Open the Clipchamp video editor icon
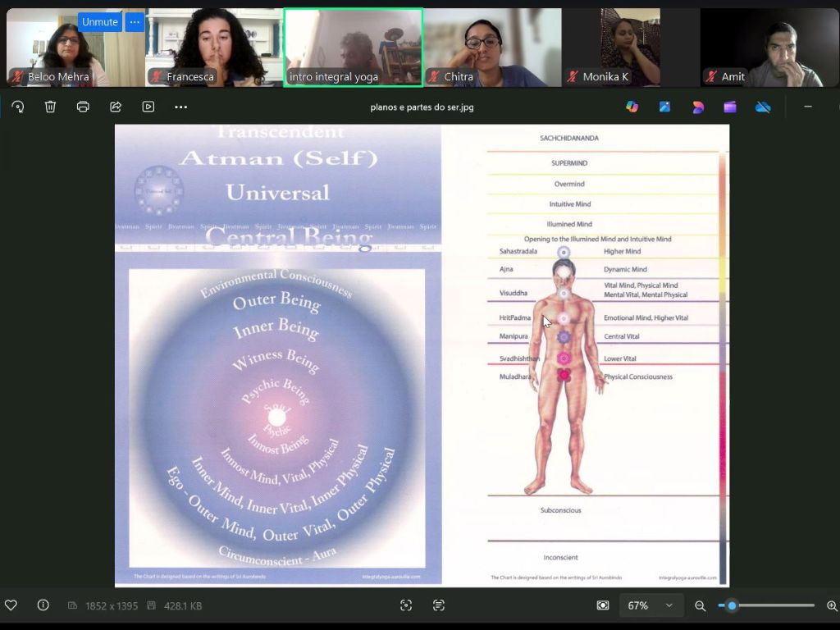This screenshot has width=840, height=630. (x=730, y=107)
